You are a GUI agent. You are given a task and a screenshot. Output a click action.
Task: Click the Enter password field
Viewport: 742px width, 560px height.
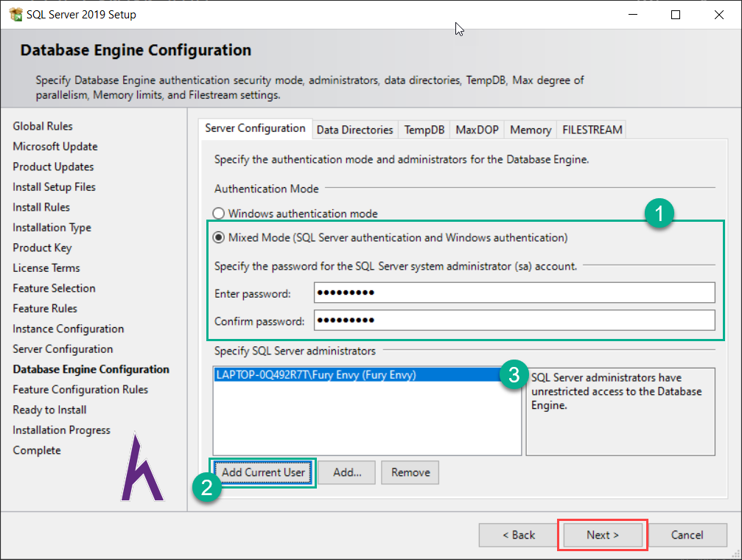point(514,293)
